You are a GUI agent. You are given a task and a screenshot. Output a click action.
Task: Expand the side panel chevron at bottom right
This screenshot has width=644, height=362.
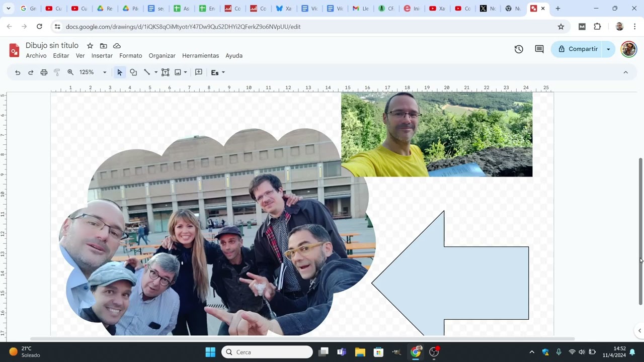(639, 330)
